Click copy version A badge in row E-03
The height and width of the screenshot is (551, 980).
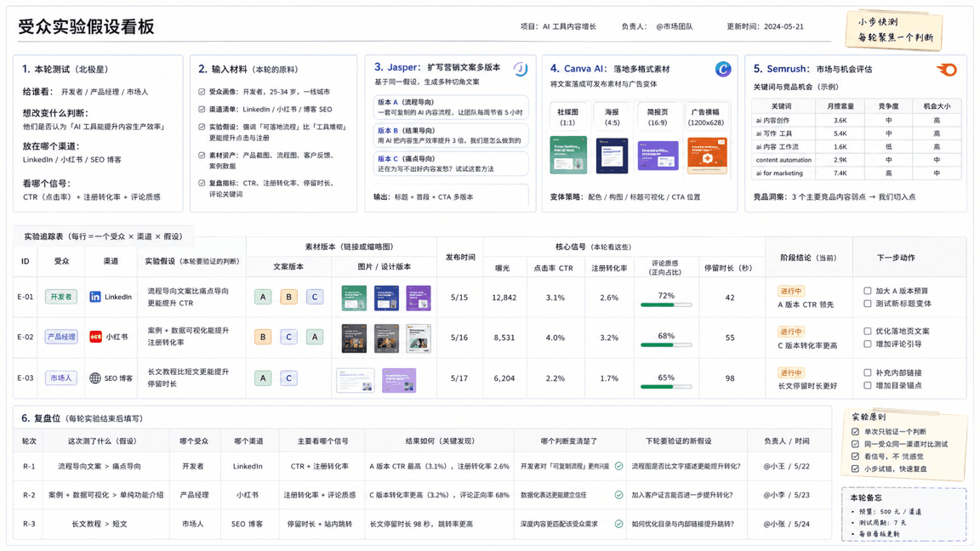click(263, 378)
